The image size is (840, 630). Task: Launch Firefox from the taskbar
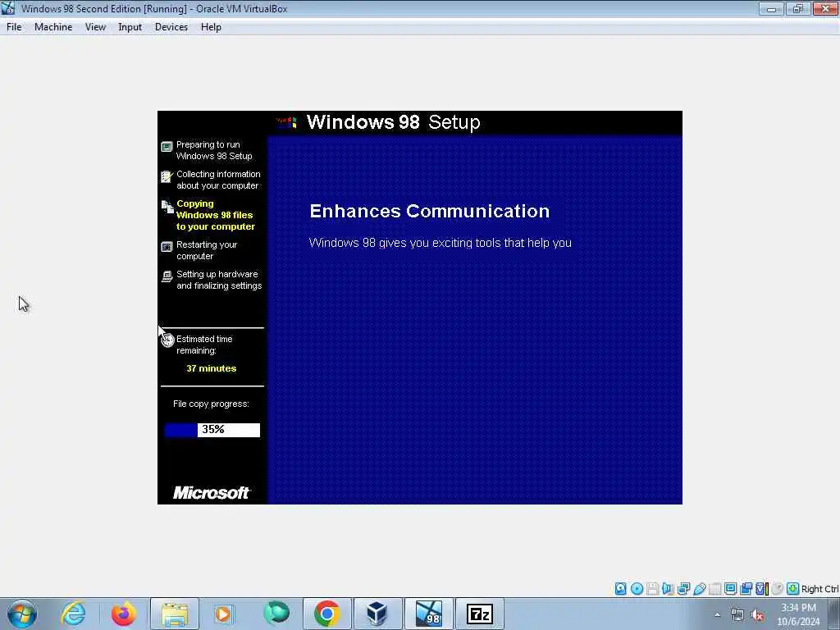(x=123, y=614)
